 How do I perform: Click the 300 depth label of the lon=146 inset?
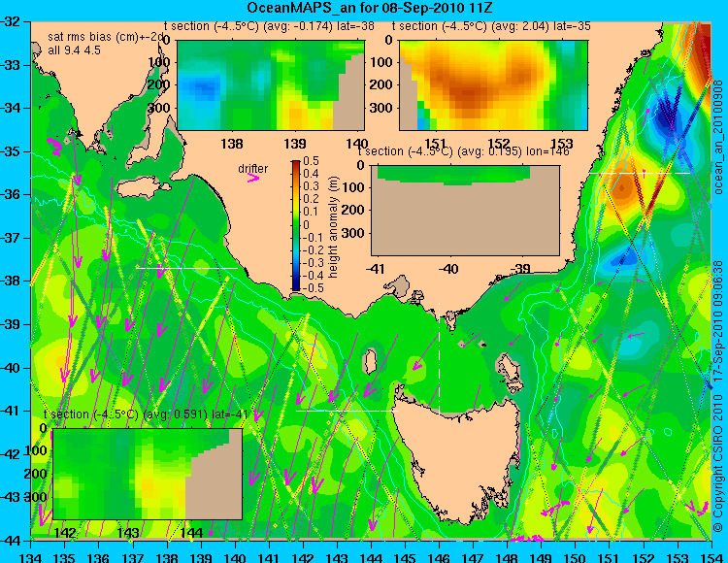pyautogui.click(x=353, y=233)
